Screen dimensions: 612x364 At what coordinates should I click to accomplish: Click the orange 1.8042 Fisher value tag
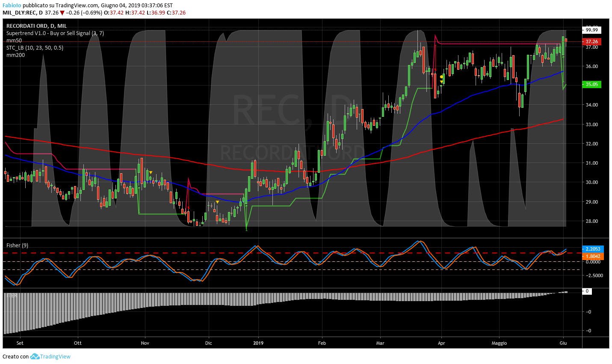click(x=592, y=256)
